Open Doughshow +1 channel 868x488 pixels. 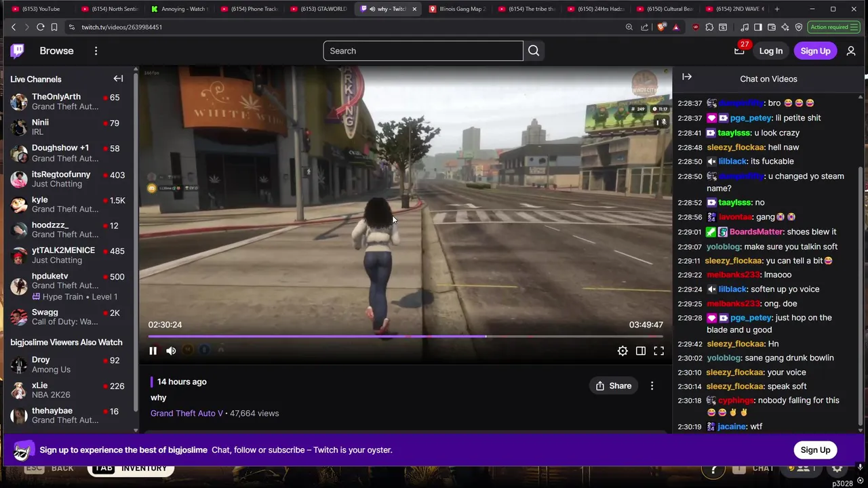[67, 153]
